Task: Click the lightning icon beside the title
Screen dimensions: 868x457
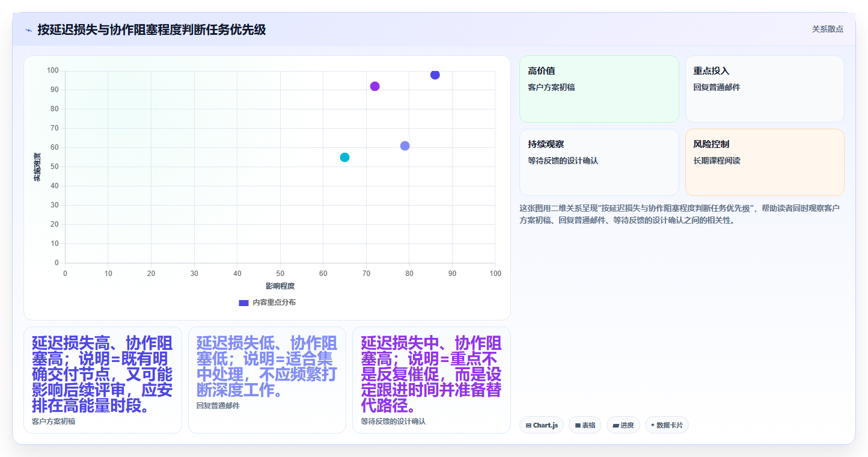Action: [28, 30]
